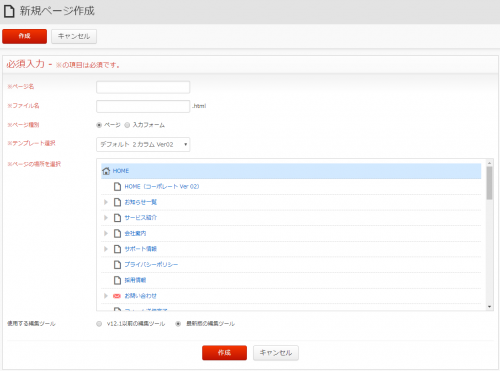Viewport: 500px width, 371px height.
Task: Click page icon of 会社案内
Action: click(117, 233)
